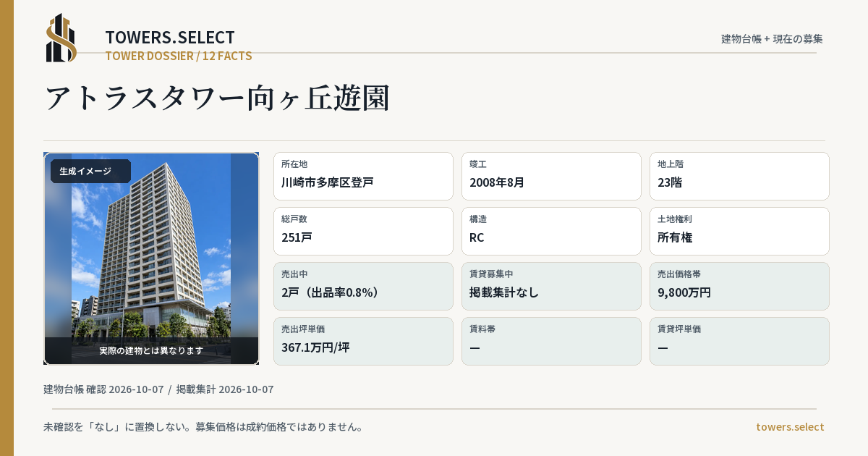The width and height of the screenshot is (868, 456).
Task: Click the 売出坪単価 field label
Action: (x=303, y=329)
